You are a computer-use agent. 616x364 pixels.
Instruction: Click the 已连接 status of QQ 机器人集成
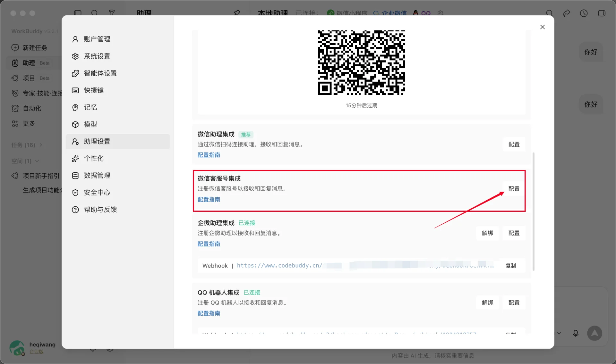click(252, 292)
